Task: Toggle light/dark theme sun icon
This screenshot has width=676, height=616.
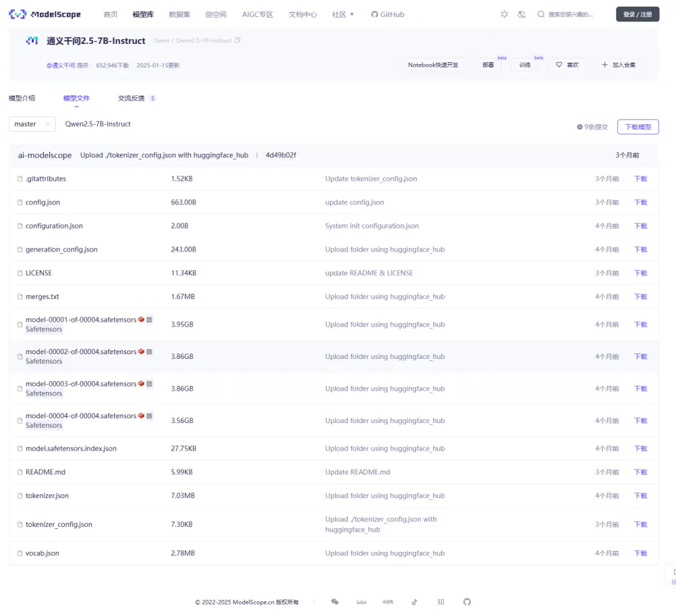Action: click(504, 14)
